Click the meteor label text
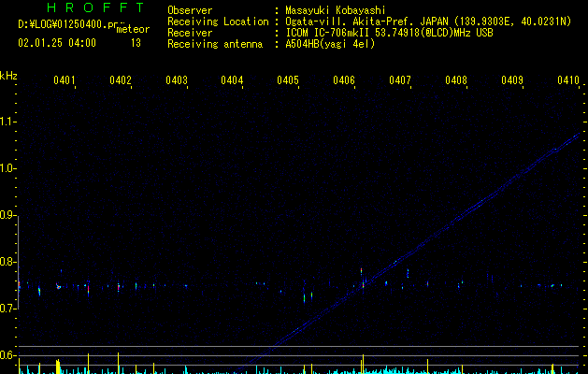Viewport: 588px width, 374px height. [133, 29]
